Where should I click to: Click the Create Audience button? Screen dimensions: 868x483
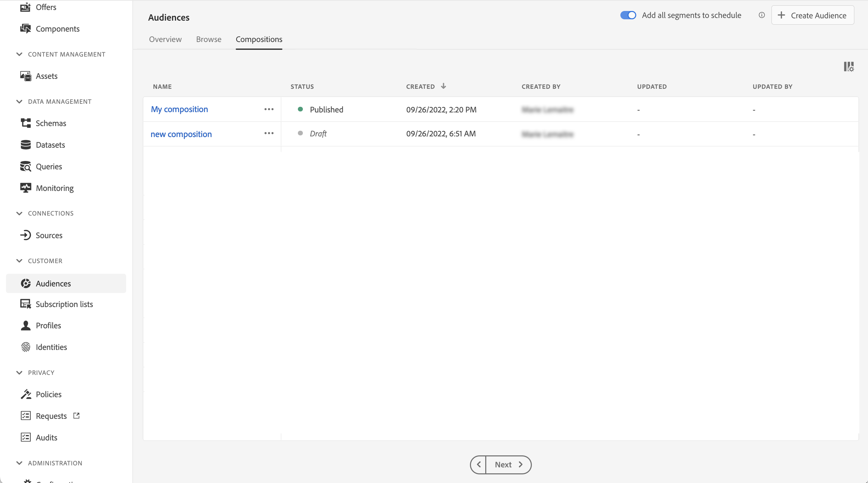pos(812,15)
